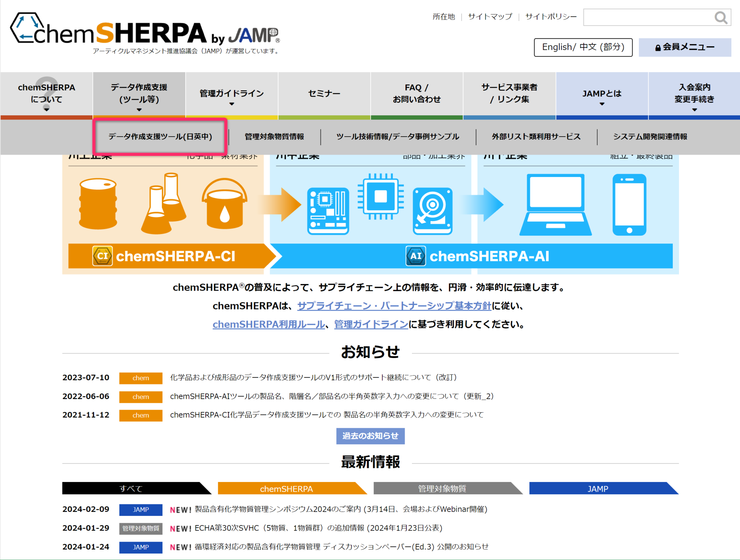Click the 過去のお知らせ button

[x=370, y=436]
